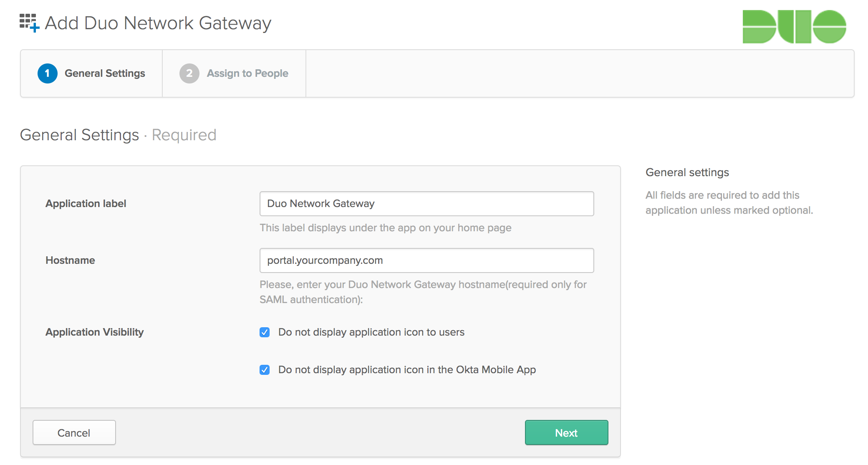Click the step 2 circle badge
Viewport: 868px width, 465px height.
point(189,73)
